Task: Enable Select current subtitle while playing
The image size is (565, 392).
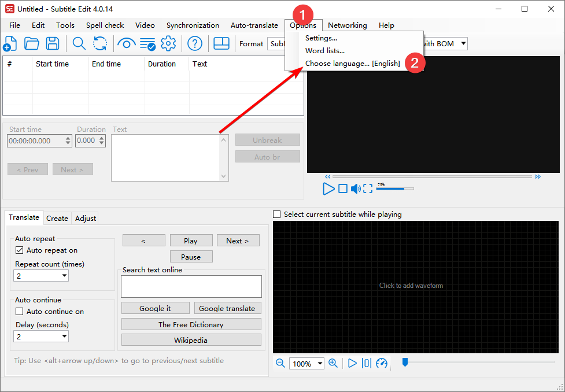Action: 277,215
